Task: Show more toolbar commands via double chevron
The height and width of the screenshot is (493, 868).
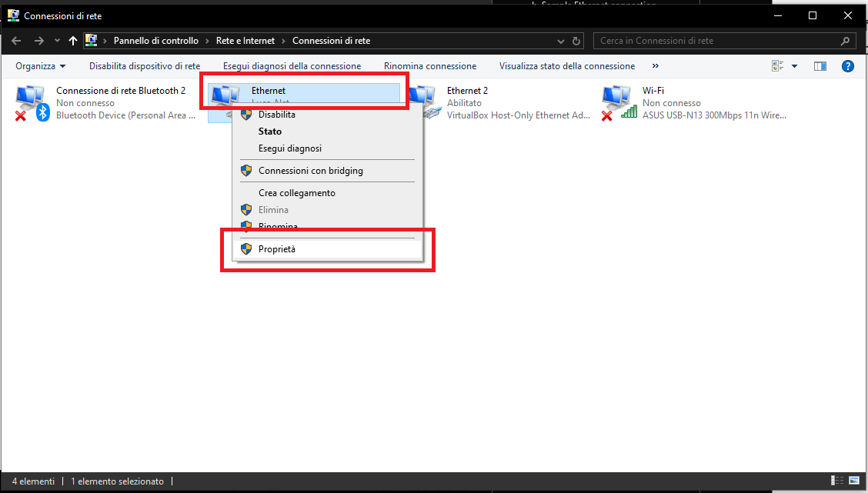Action: point(656,66)
